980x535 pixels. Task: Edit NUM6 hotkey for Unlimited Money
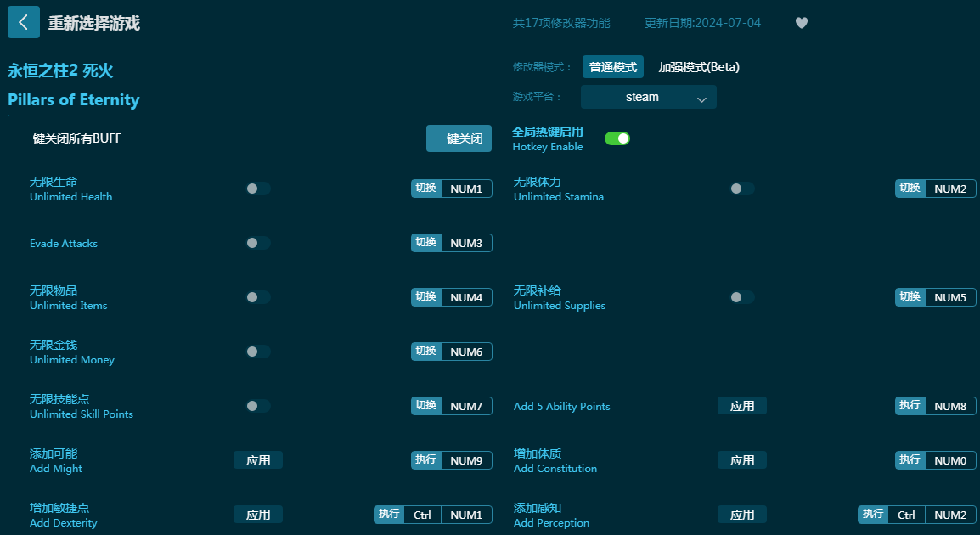pos(466,352)
